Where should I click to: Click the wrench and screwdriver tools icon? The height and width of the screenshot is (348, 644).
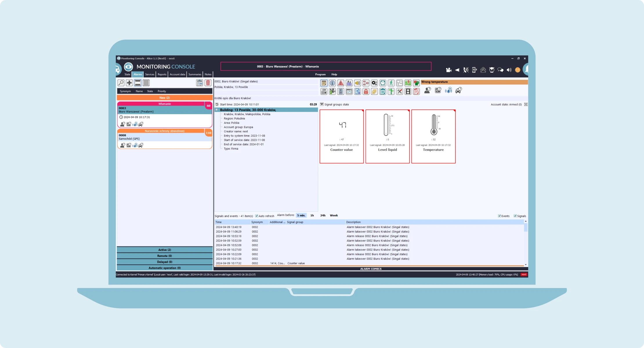399,92
